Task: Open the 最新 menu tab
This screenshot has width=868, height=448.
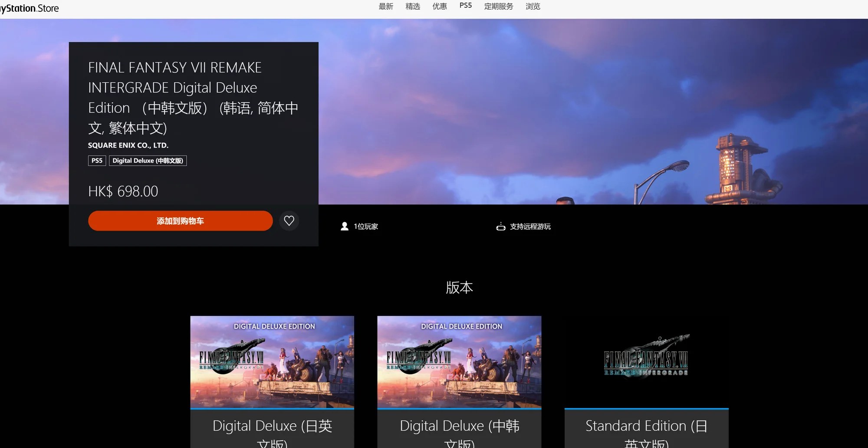Action: click(386, 7)
